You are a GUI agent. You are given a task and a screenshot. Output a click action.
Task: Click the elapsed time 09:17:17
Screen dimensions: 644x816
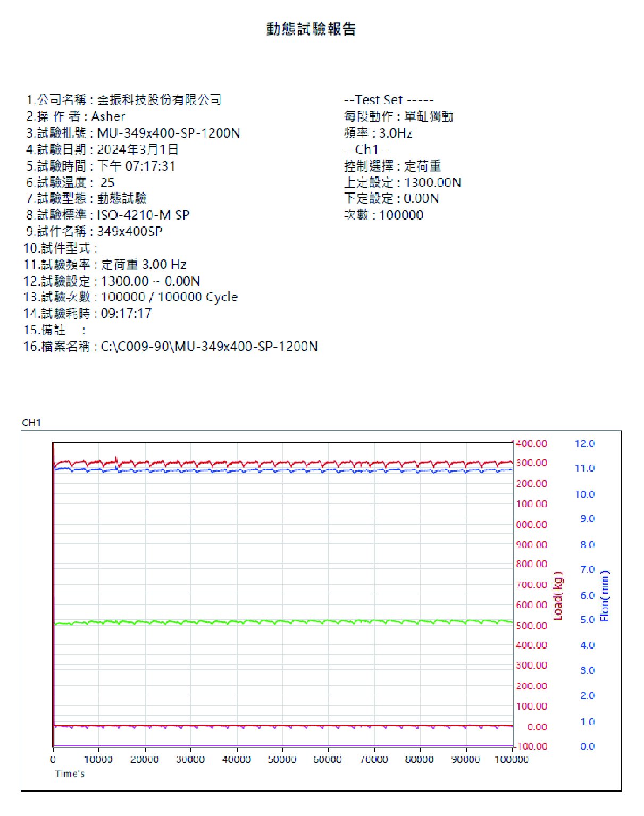click(126, 314)
